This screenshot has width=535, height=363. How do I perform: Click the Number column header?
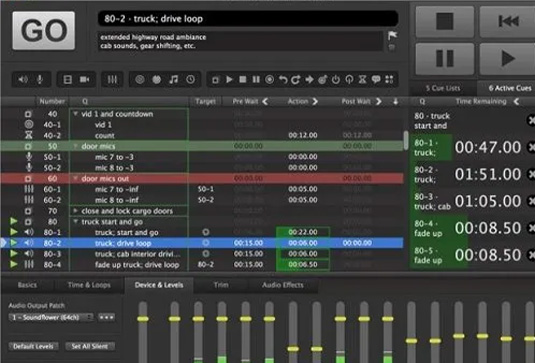tap(52, 101)
